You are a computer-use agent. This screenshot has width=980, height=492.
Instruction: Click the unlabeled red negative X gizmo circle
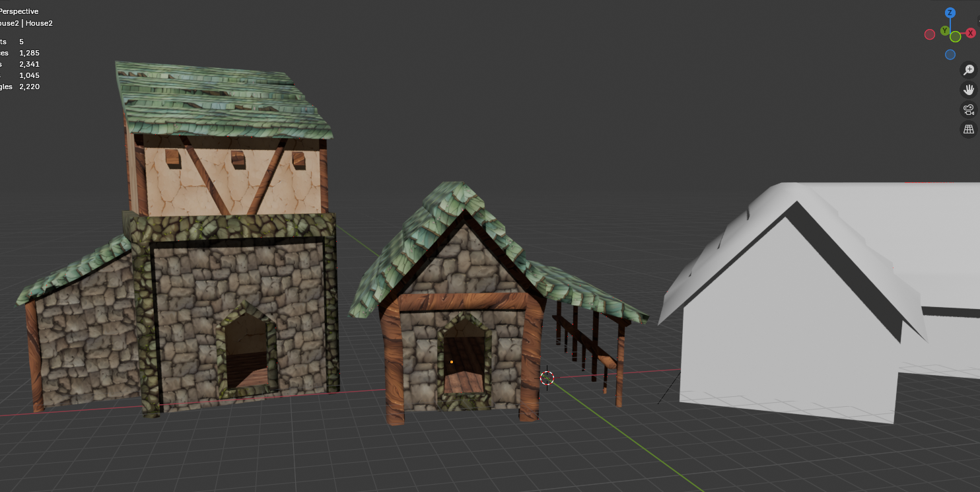pos(929,34)
